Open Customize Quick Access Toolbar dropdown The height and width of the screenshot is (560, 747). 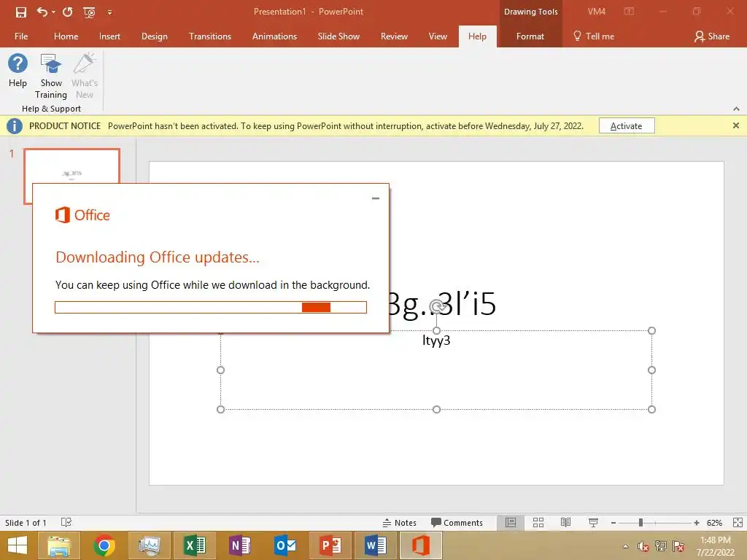(x=109, y=12)
